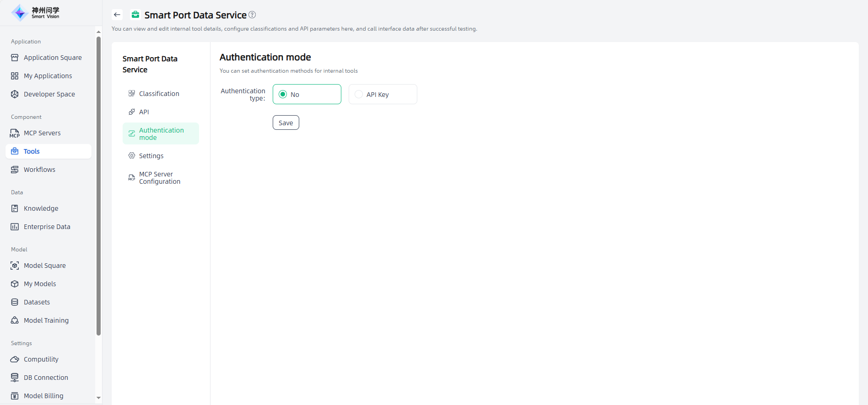This screenshot has height=405, width=868.
Task: Switch to the API section
Action: pyautogui.click(x=144, y=112)
